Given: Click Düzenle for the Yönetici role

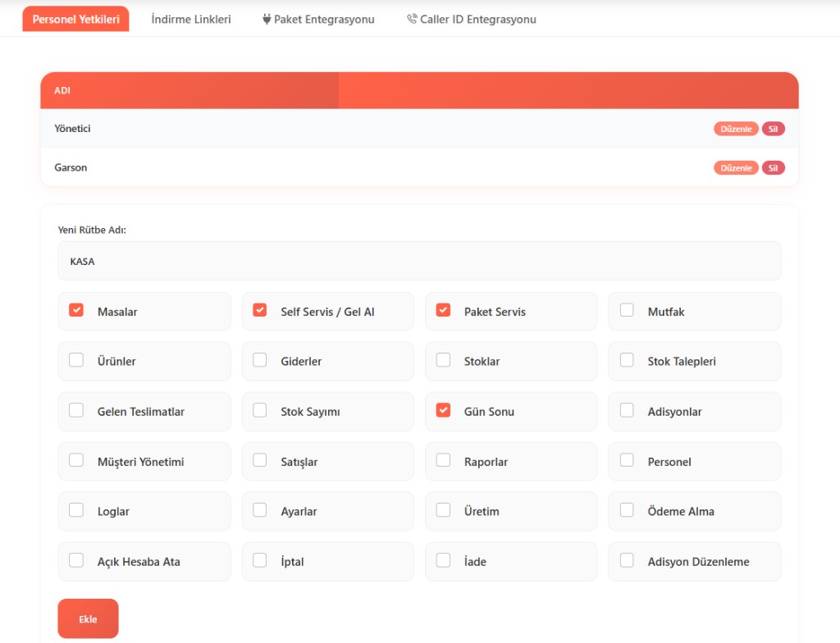Looking at the screenshot, I should (736, 129).
